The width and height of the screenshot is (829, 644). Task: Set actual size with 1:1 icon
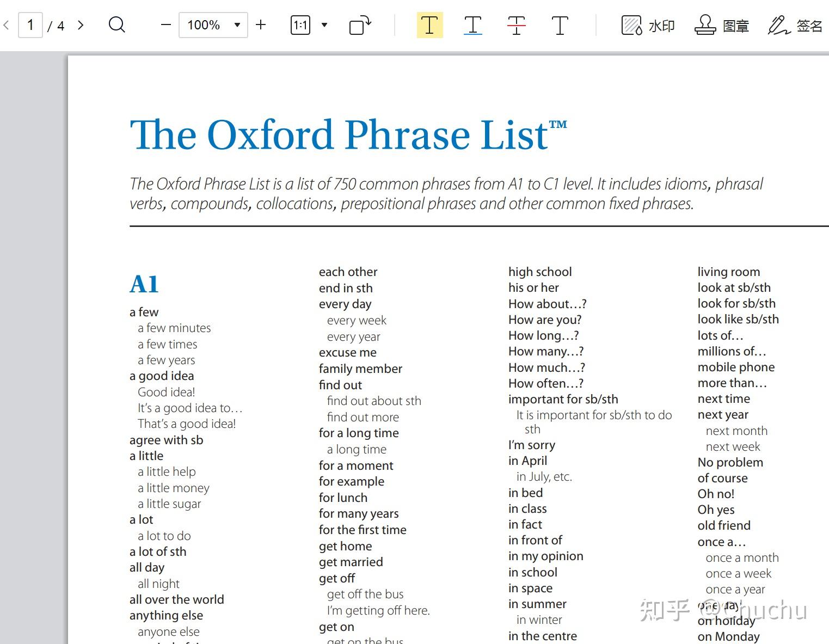coord(300,25)
